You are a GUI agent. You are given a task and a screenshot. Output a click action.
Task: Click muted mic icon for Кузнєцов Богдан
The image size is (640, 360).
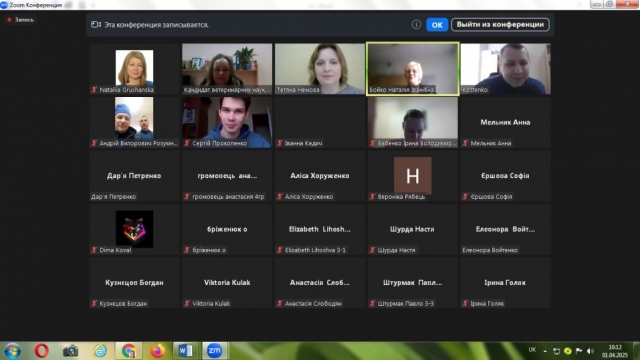click(94, 304)
